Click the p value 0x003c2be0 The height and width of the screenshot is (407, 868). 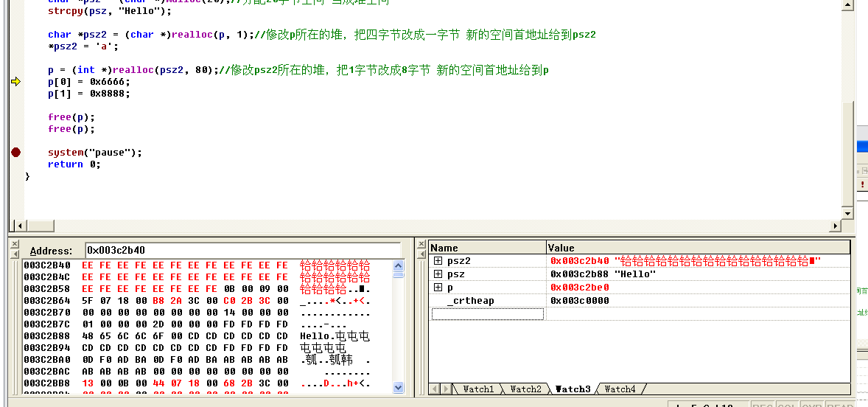click(580, 288)
